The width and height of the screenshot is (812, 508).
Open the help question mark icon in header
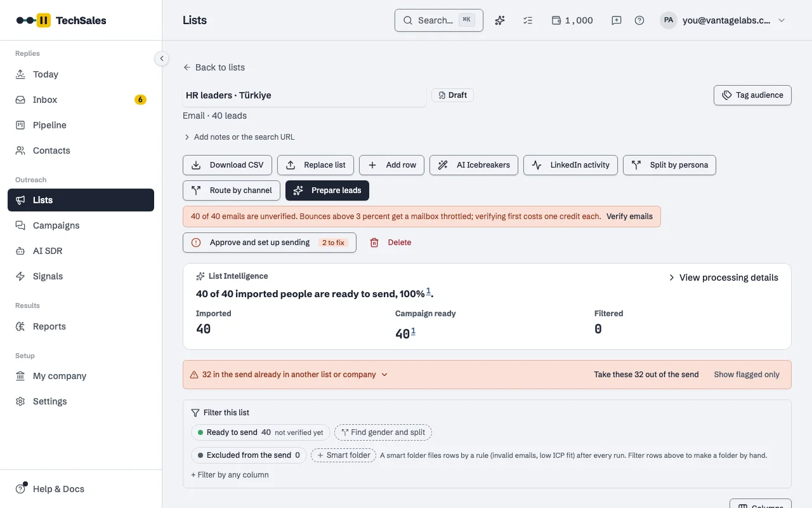(x=639, y=20)
